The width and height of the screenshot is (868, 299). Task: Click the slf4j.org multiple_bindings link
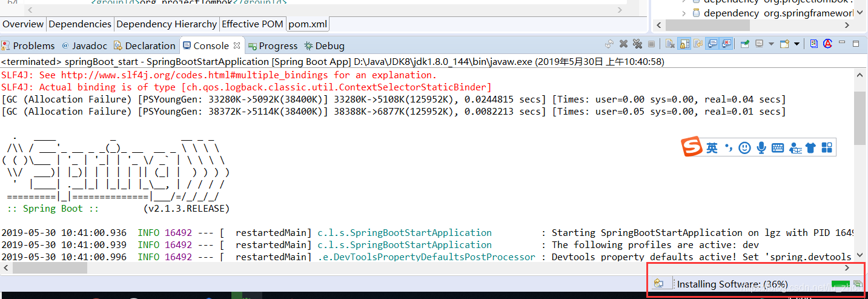point(196,75)
